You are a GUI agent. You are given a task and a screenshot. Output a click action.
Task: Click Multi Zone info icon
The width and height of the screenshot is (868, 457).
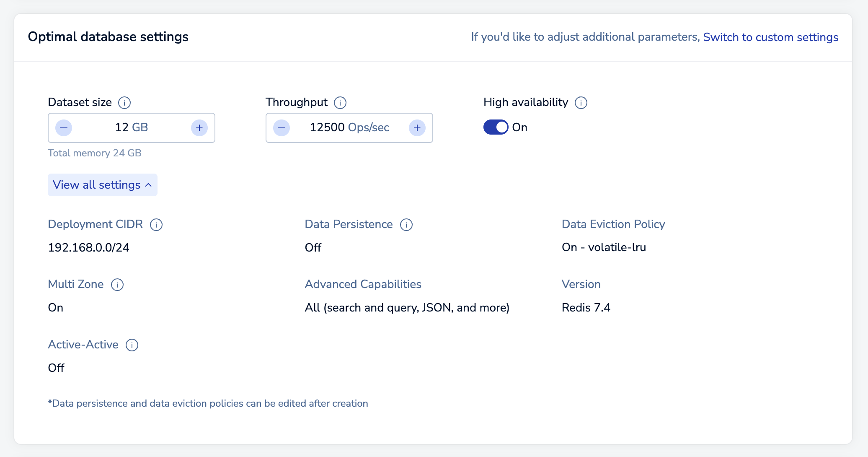(117, 285)
